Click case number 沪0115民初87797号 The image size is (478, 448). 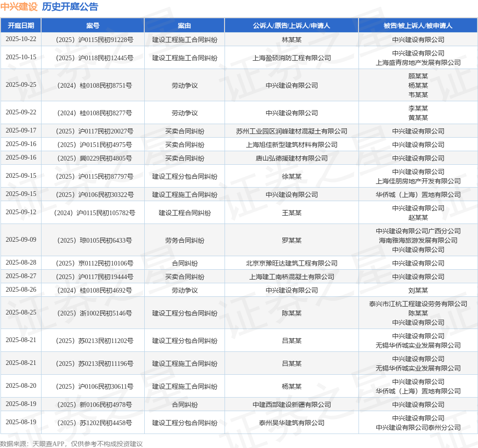[x=105, y=177]
